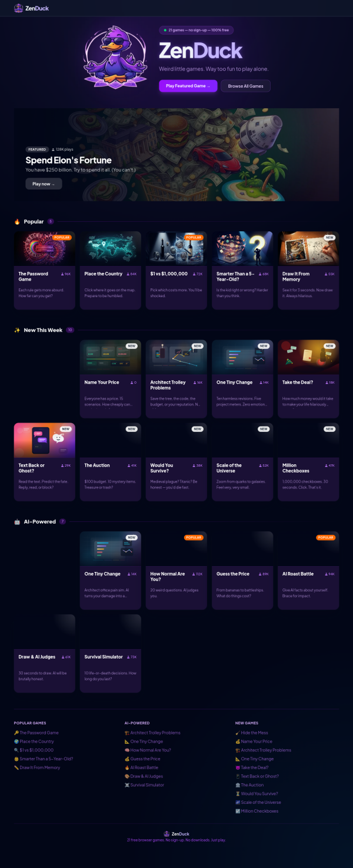Open the Smarter Than a 5-Year-Old card thumbnail
Screen dimensions: 353x868
point(242,248)
